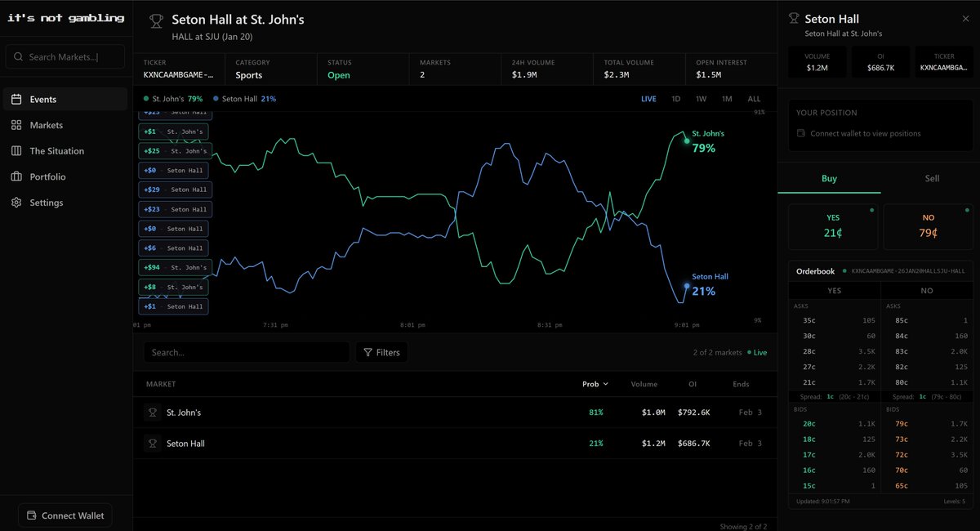
Task: Select the LIVE chart range
Action: pos(648,99)
